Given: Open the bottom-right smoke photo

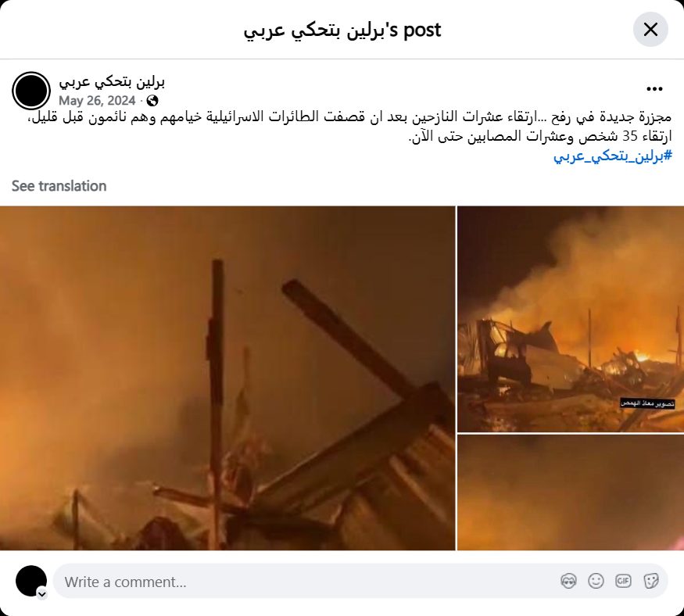Looking at the screenshot, I should tap(571, 492).
